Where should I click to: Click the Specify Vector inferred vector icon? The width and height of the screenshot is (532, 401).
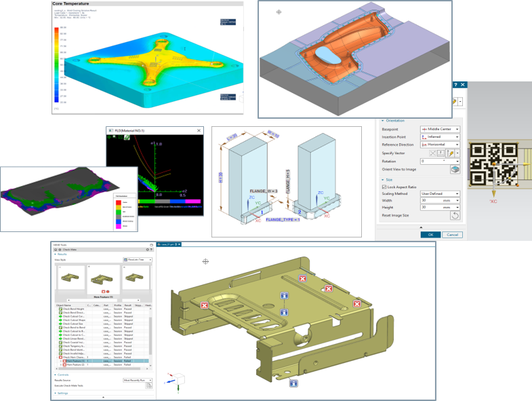click(x=451, y=153)
